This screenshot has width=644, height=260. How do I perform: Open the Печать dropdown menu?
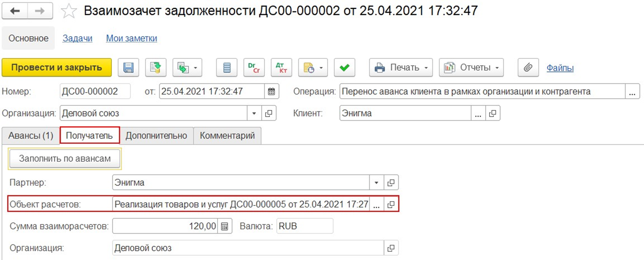(x=401, y=68)
